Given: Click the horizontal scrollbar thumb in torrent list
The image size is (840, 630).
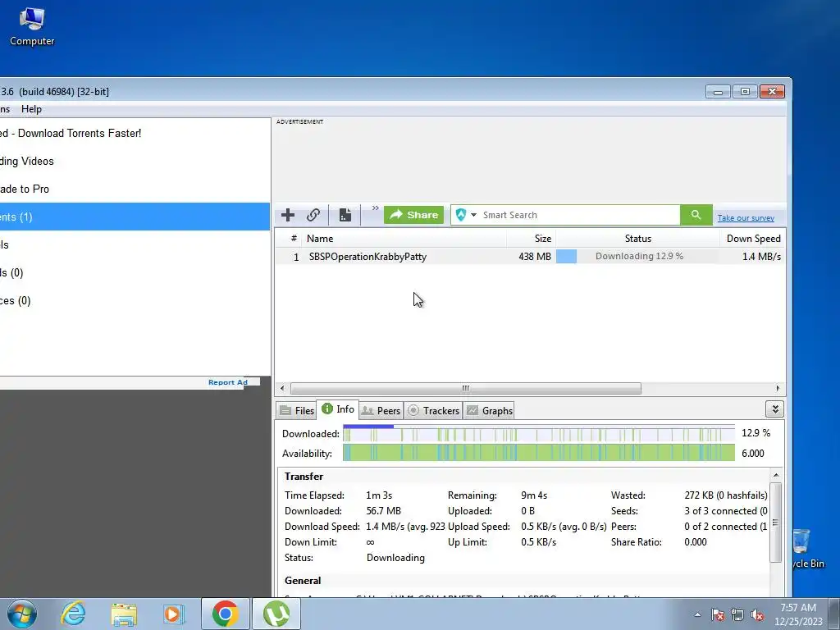Looking at the screenshot, I should (x=466, y=388).
